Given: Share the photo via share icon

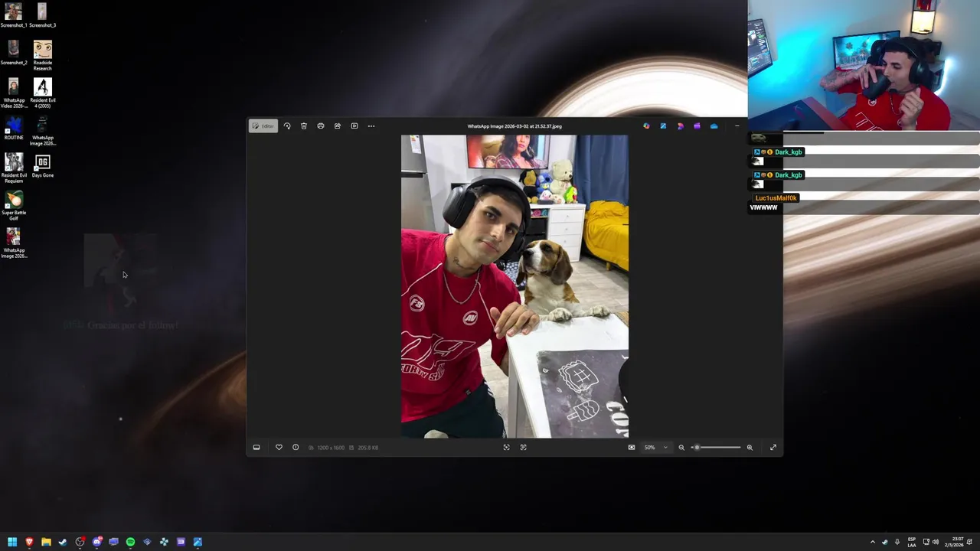Looking at the screenshot, I should [338, 126].
